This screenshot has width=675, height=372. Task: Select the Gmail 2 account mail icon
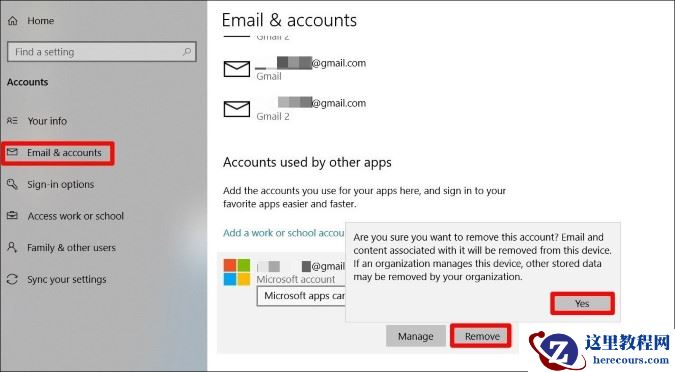237,109
